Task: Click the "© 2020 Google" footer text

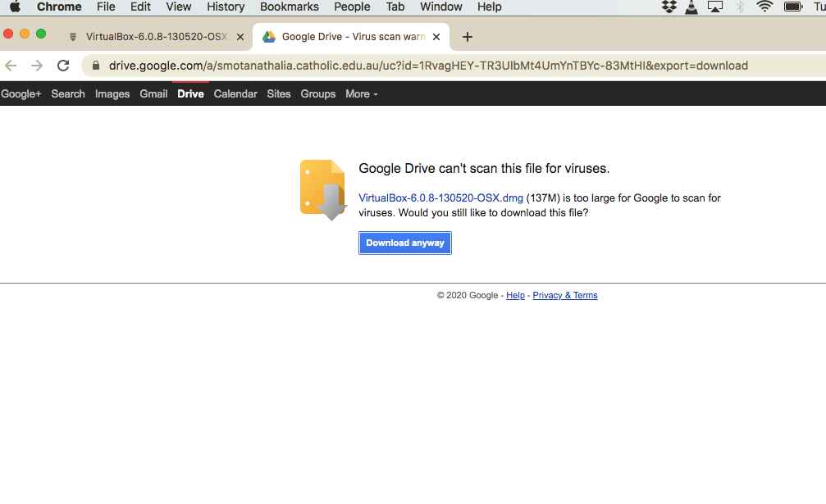Action: 468,296
